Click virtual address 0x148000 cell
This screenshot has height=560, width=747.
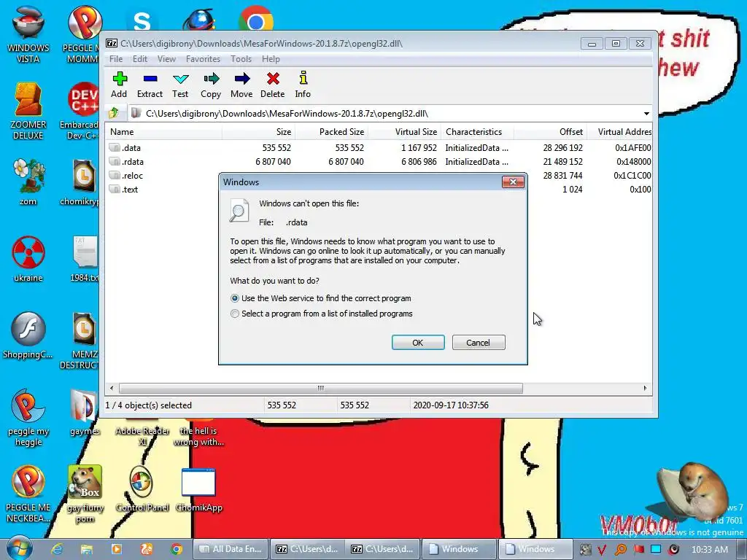[x=633, y=161]
